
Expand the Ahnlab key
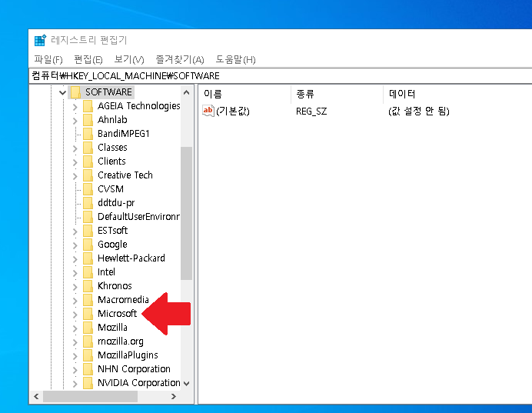(x=75, y=121)
